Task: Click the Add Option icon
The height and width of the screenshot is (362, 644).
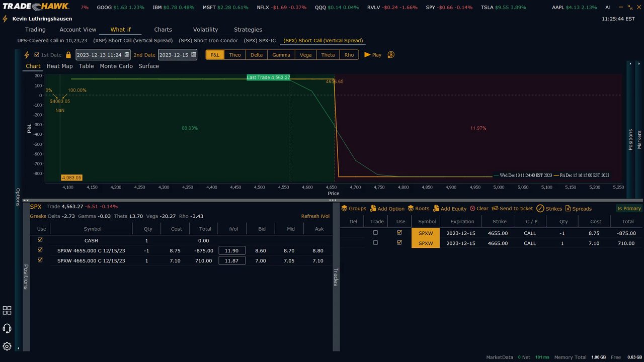Action: click(373, 208)
